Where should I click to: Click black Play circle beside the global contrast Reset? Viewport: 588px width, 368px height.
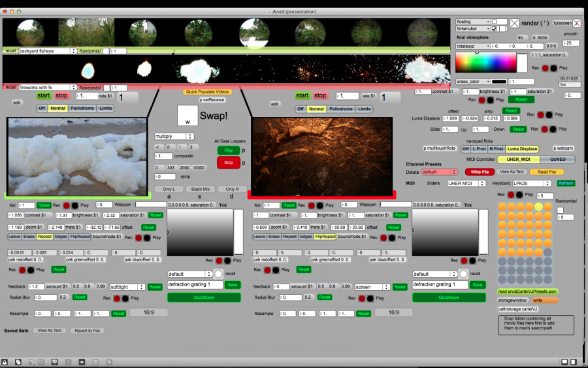(x=490, y=100)
